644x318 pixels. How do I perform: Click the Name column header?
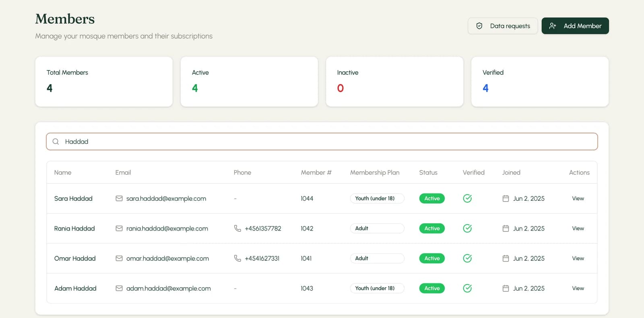(x=63, y=173)
